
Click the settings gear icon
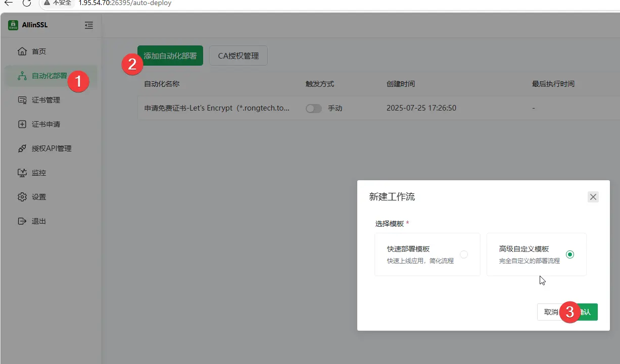[x=22, y=197]
